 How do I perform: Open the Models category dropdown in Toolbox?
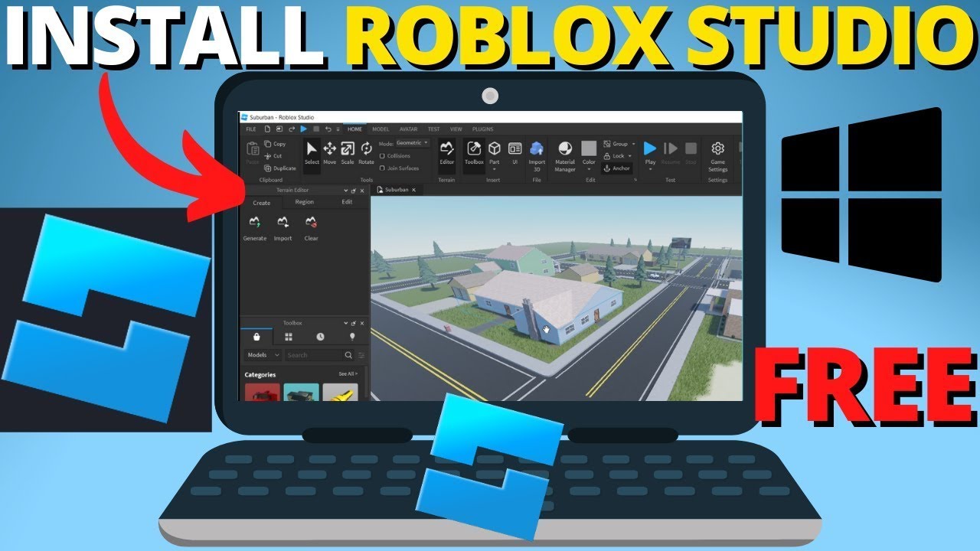click(x=263, y=355)
